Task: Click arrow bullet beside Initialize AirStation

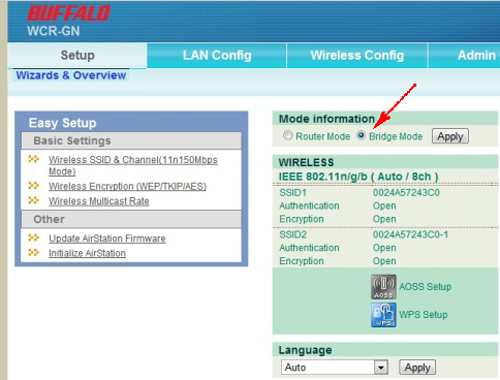Action: pyautogui.click(x=33, y=252)
